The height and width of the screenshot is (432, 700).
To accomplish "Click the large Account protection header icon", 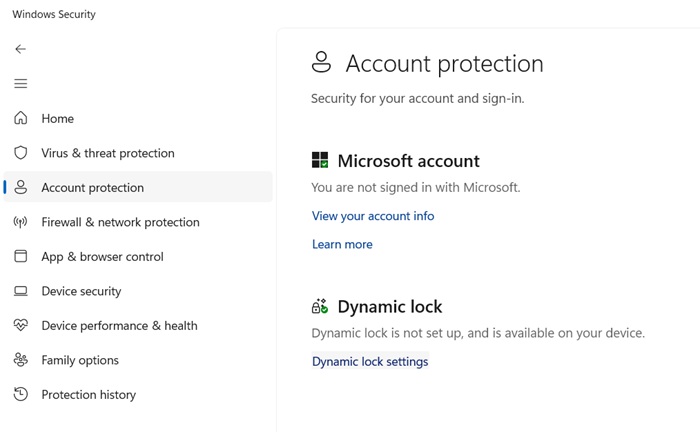I will coord(321,62).
